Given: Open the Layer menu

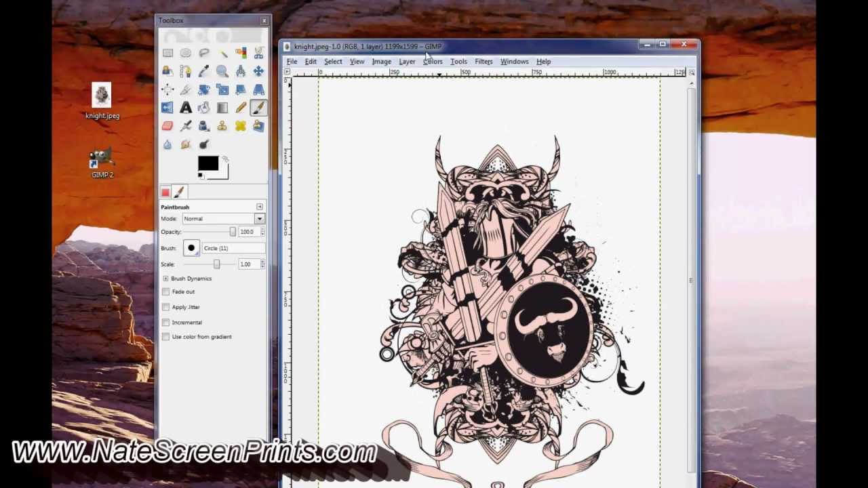Looking at the screenshot, I should [407, 62].
